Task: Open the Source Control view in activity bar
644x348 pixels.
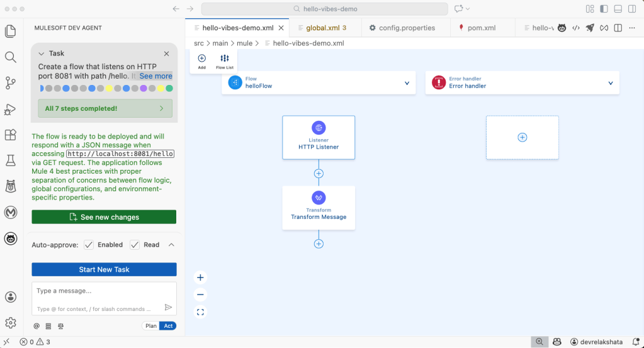Action: (10, 83)
